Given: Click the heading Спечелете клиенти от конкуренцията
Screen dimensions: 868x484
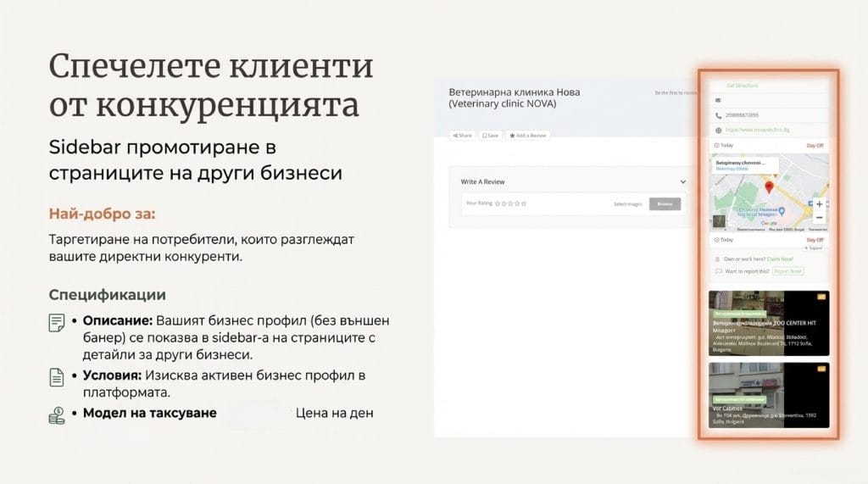Looking at the screenshot, I should click(x=211, y=85).
